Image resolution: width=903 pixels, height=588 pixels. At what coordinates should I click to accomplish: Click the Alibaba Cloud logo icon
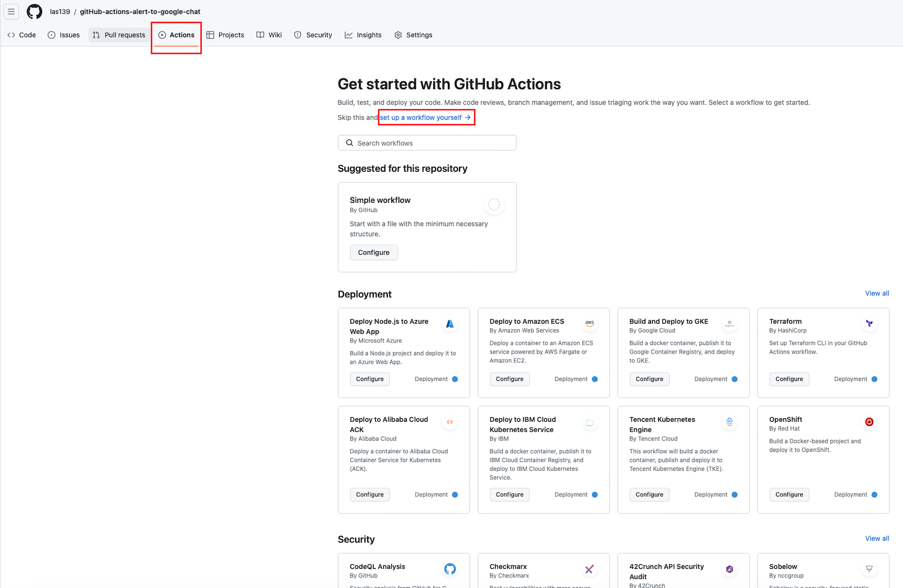[450, 422]
